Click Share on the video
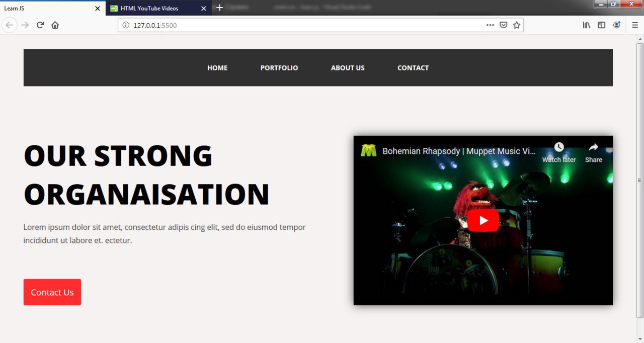644x343 pixels. (x=594, y=152)
